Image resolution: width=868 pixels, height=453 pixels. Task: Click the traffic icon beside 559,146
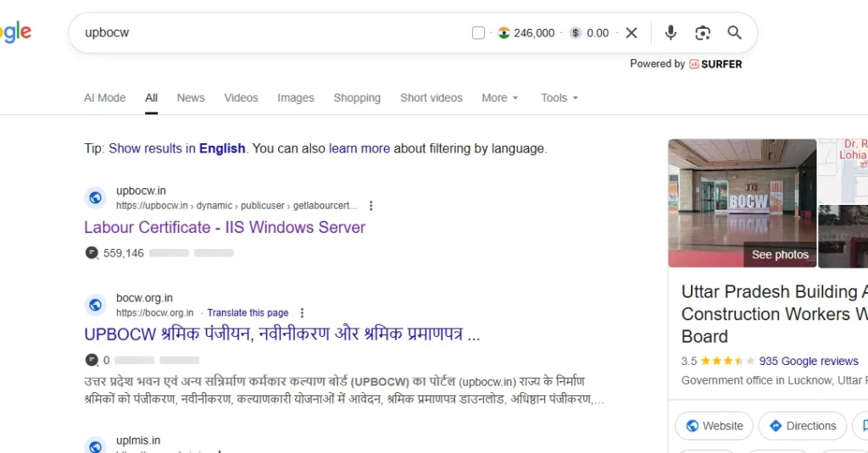(92, 253)
